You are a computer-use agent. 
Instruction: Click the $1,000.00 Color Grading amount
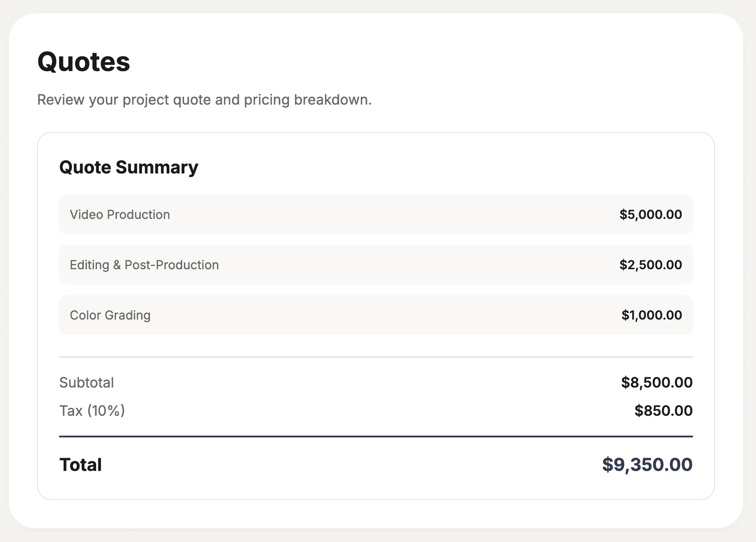(x=651, y=315)
